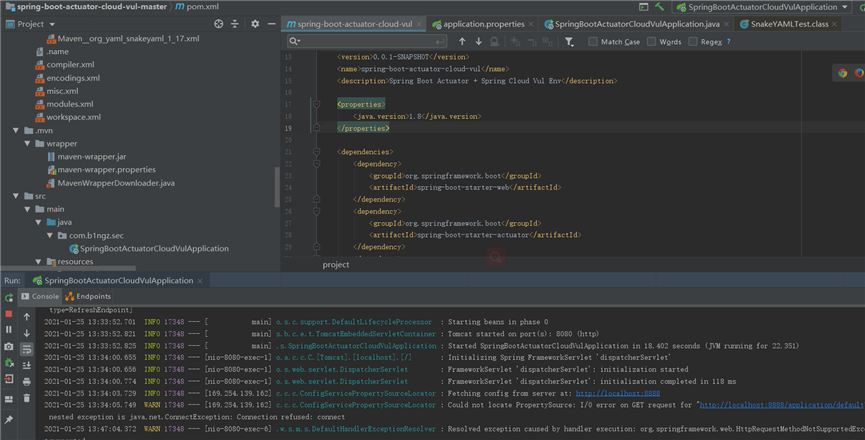Viewport: 865px width, 440px height.
Task: Open the search filter options funnel
Action: pos(569,41)
